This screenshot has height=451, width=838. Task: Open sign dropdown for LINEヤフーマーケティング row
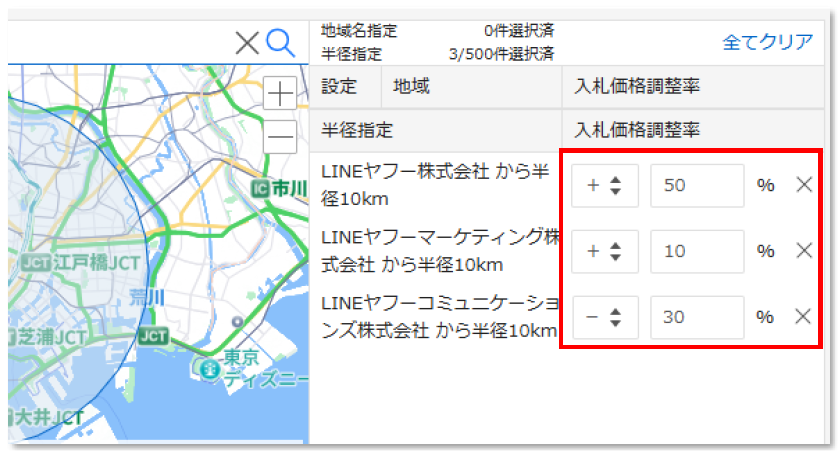click(604, 251)
